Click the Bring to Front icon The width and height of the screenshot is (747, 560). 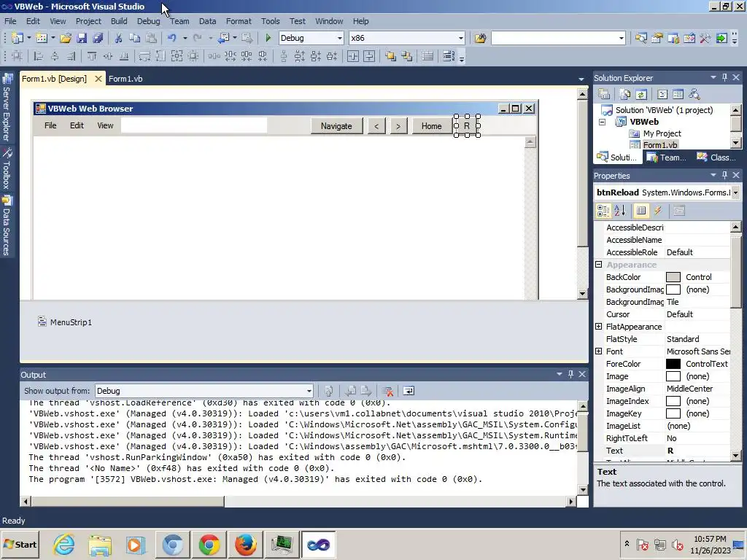[x=391, y=56]
